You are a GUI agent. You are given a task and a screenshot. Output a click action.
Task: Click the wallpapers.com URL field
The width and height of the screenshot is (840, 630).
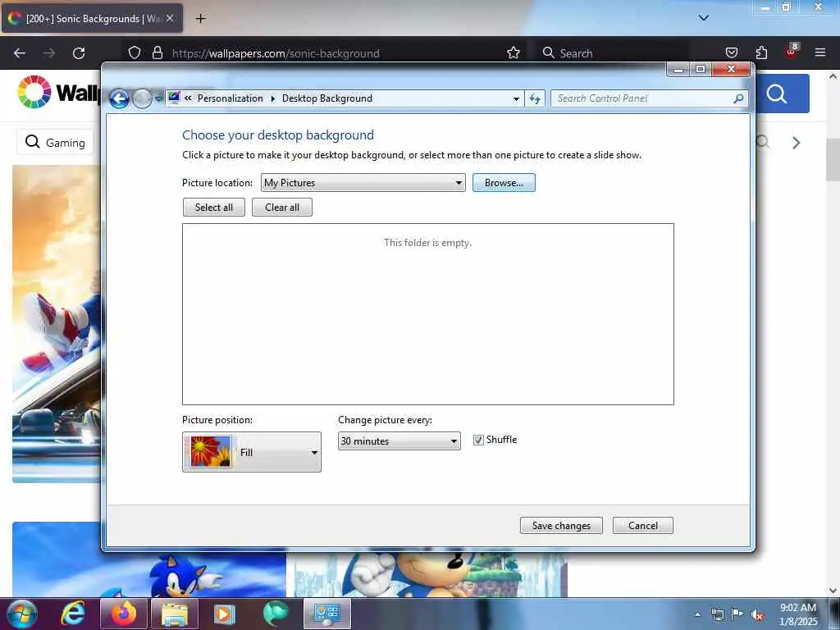tap(276, 53)
